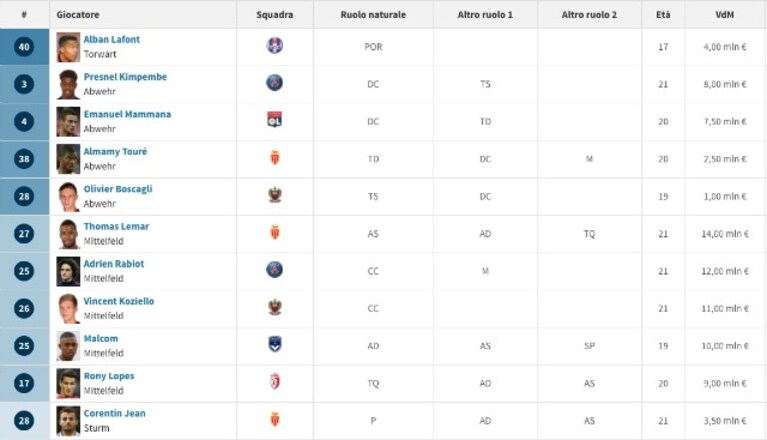Click the Squadra column header
Screen dimensions: 767x440
pyautogui.click(x=275, y=15)
